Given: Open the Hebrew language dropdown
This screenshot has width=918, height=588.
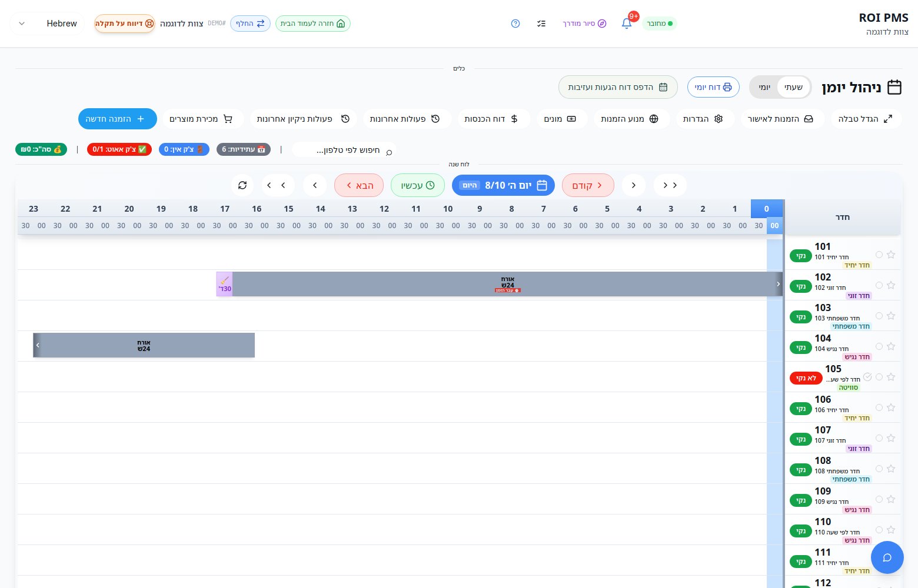Looking at the screenshot, I should click(x=46, y=24).
